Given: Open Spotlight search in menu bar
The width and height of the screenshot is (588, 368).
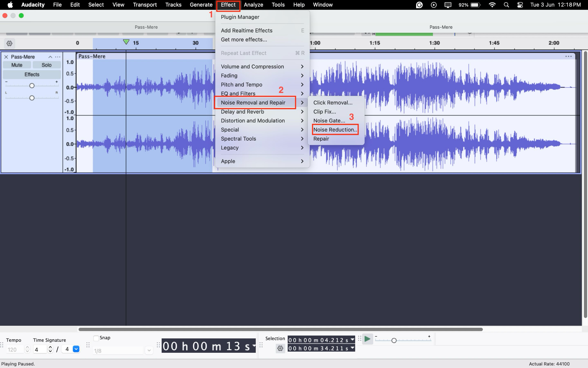Looking at the screenshot, I should [x=506, y=5].
